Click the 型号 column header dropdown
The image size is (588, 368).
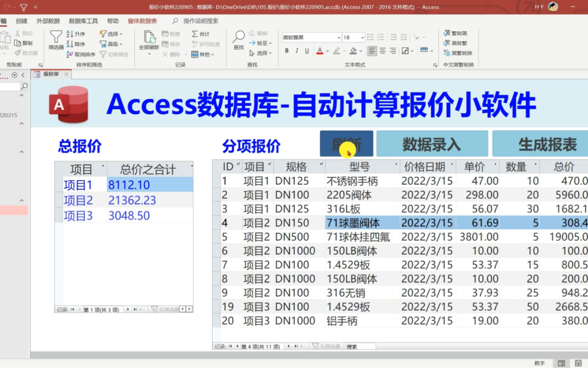click(396, 164)
